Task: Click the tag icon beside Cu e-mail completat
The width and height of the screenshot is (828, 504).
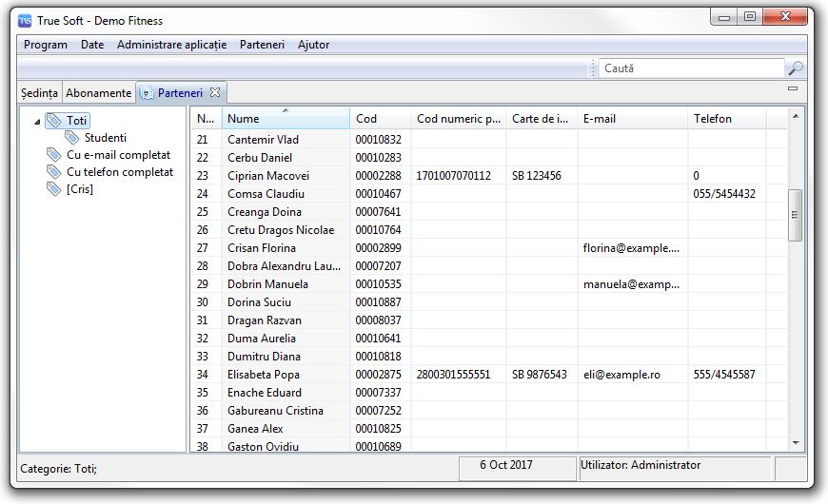Action: point(54,155)
